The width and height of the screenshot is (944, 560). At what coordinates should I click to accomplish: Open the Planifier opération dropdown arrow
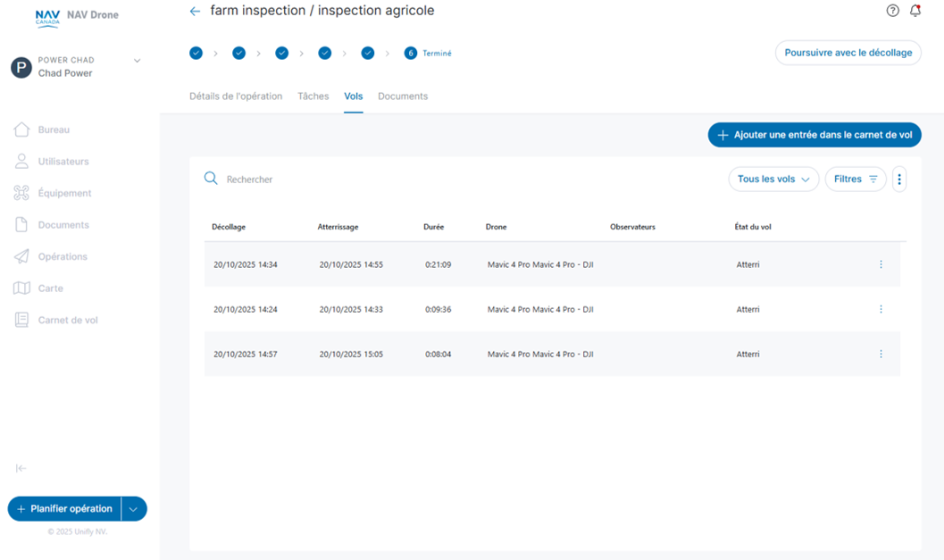(x=133, y=509)
